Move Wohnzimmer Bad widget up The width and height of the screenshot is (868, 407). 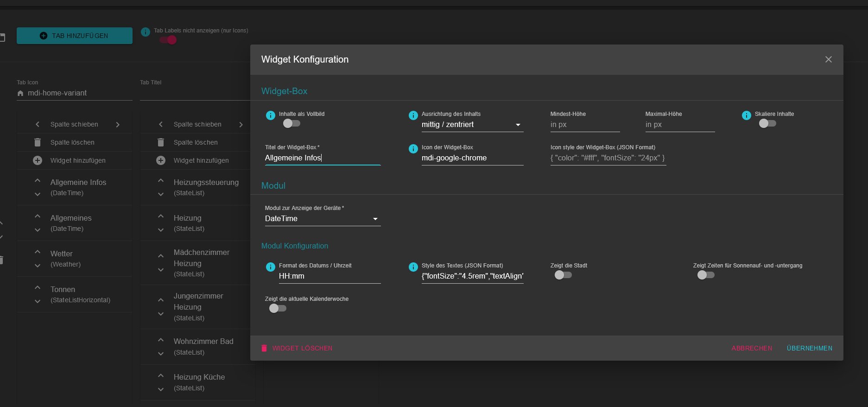coord(161,340)
